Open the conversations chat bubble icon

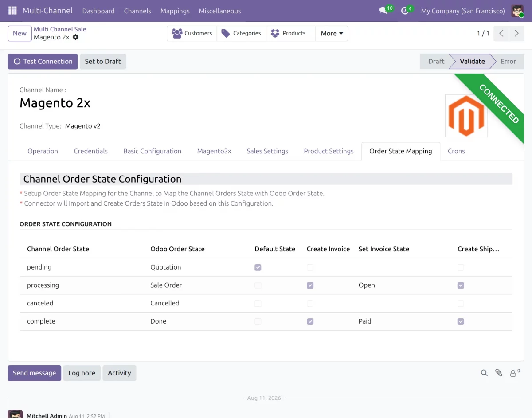coord(383,11)
